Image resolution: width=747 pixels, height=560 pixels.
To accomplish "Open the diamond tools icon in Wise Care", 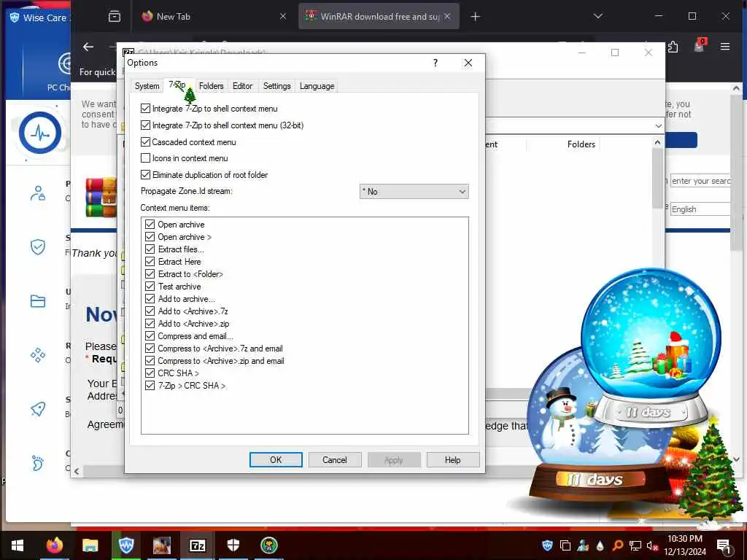I will 38,355.
